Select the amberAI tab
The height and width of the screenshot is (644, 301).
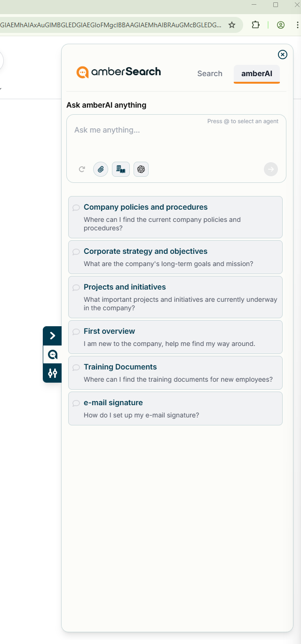click(x=257, y=73)
